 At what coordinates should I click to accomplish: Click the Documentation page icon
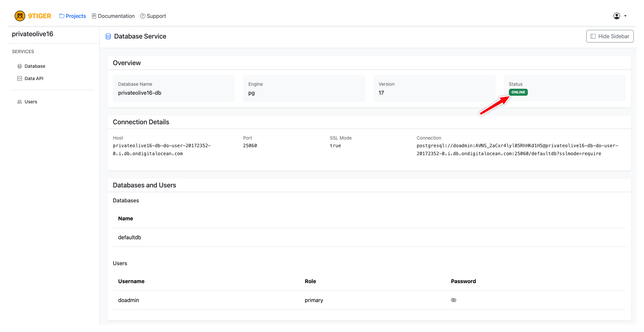(x=94, y=16)
